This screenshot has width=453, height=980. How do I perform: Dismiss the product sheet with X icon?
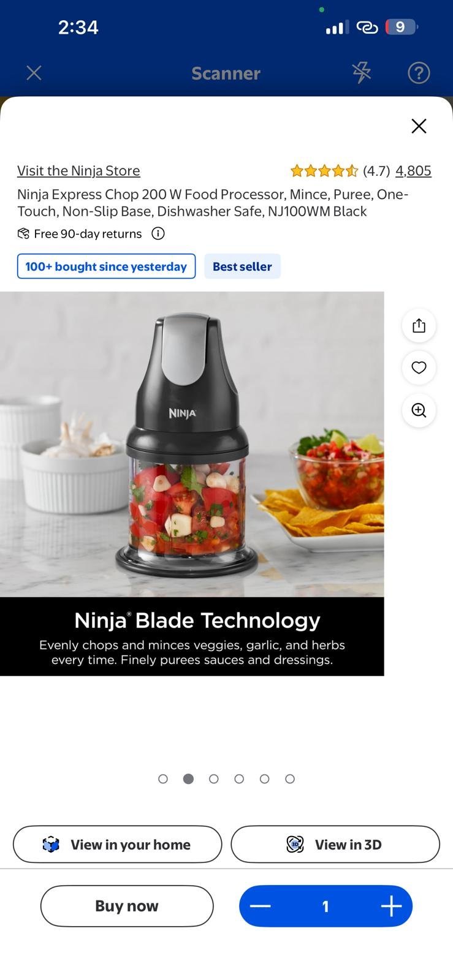point(419,126)
